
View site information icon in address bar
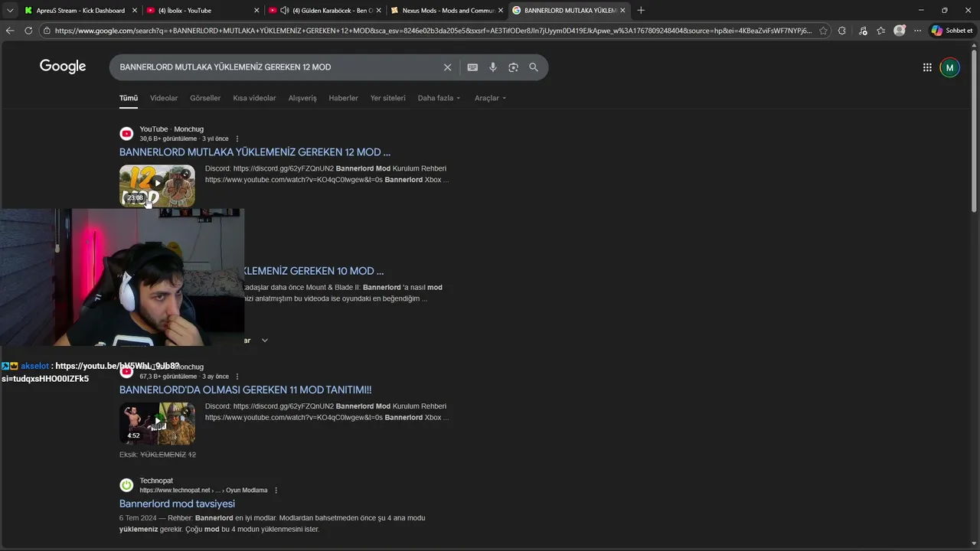click(x=47, y=31)
